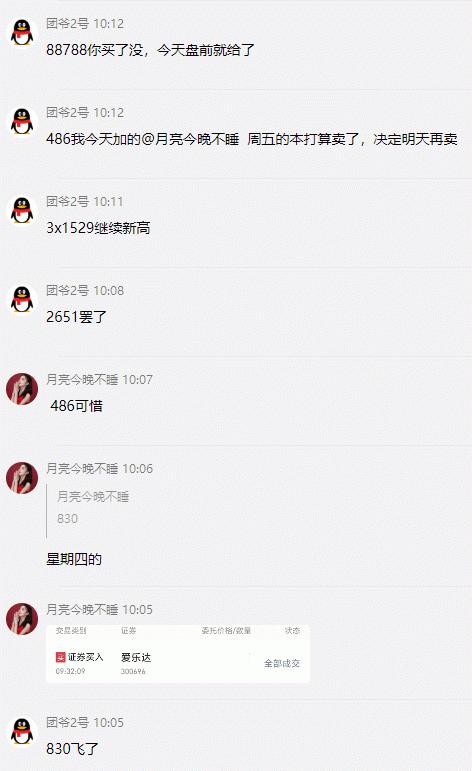Image resolution: width=472 pixels, height=771 pixels.
Task: Click username 月亮今晚不睡 at 10:07
Action: coord(82,380)
